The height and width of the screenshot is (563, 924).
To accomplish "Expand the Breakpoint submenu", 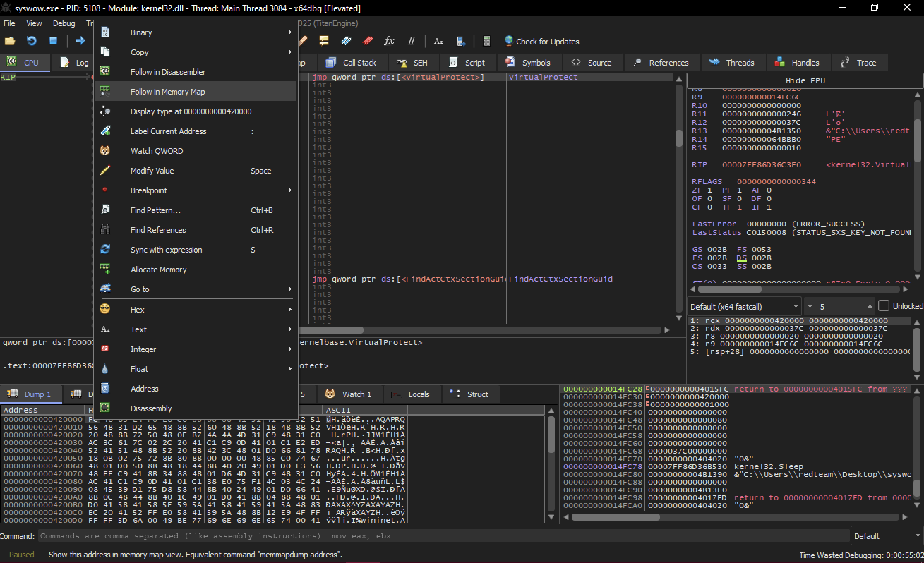I will pyautogui.click(x=196, y=190).
